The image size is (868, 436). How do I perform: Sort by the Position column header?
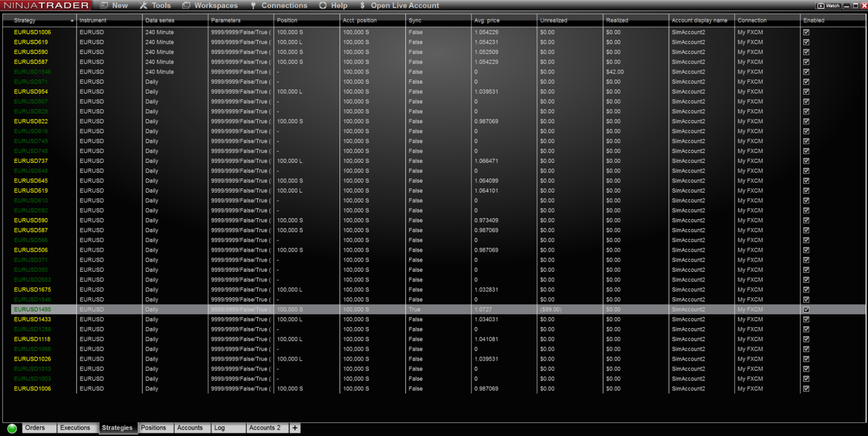point(307,20)
